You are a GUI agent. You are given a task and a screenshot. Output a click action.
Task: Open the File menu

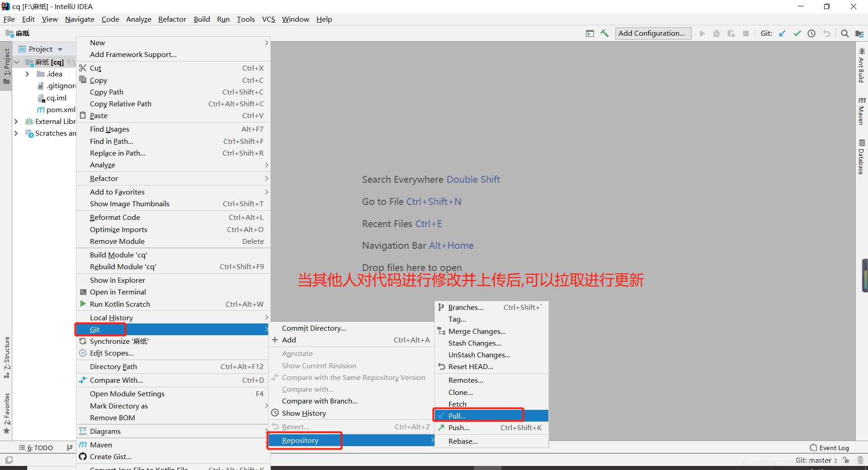[x=9, y=19]
